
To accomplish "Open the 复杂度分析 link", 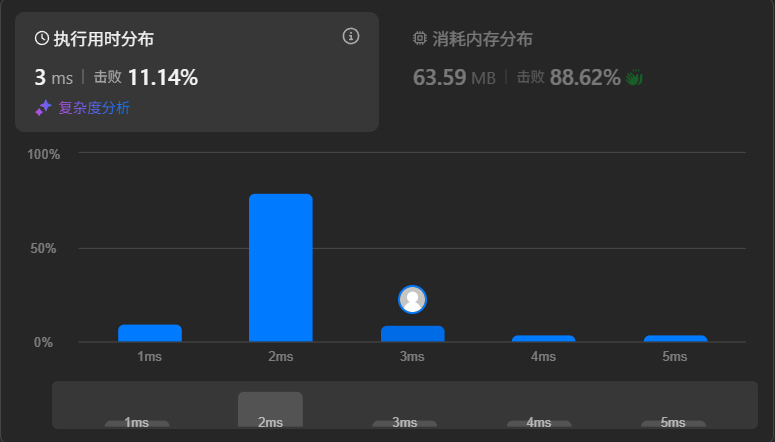I will pos(94,108).
